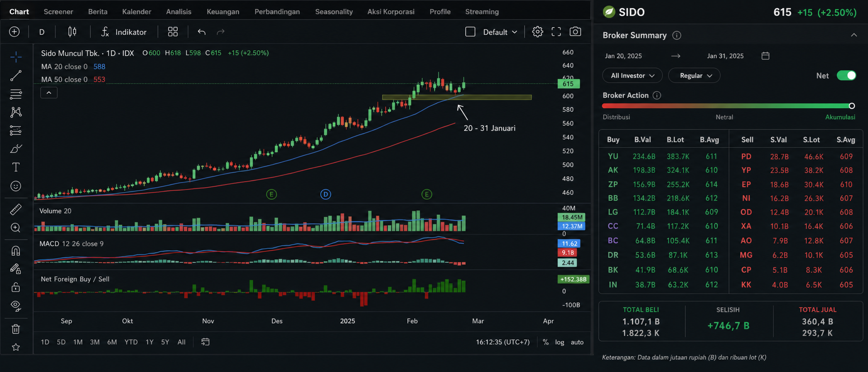Open the Seasonality tab
The height and width of the screenshot is (372, 868).
tap(334, 12)
